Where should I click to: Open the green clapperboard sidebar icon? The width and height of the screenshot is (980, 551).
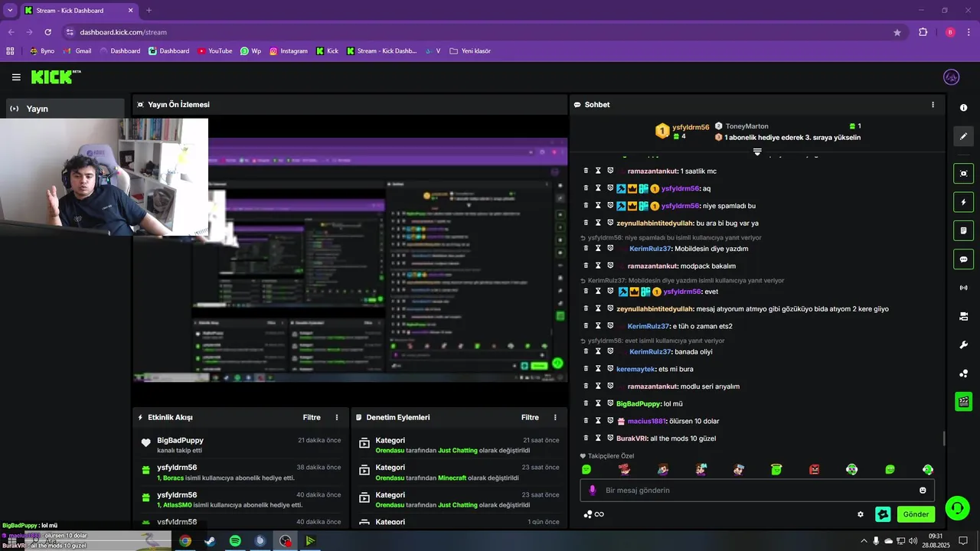point(964,401)
